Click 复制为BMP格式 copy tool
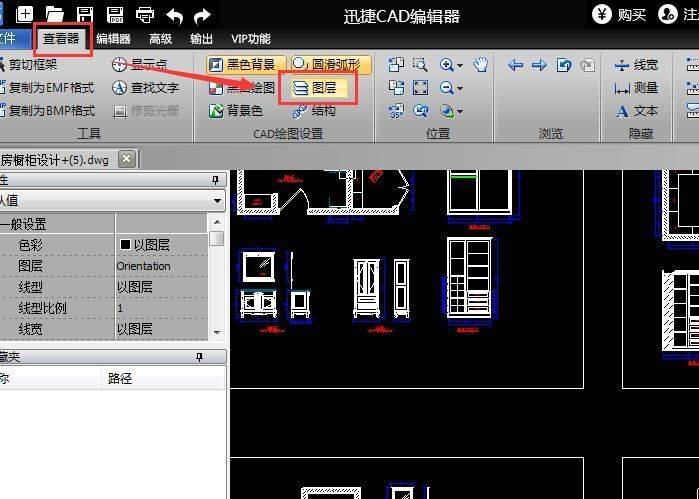The image size is (699, 499). coord(47,110)
